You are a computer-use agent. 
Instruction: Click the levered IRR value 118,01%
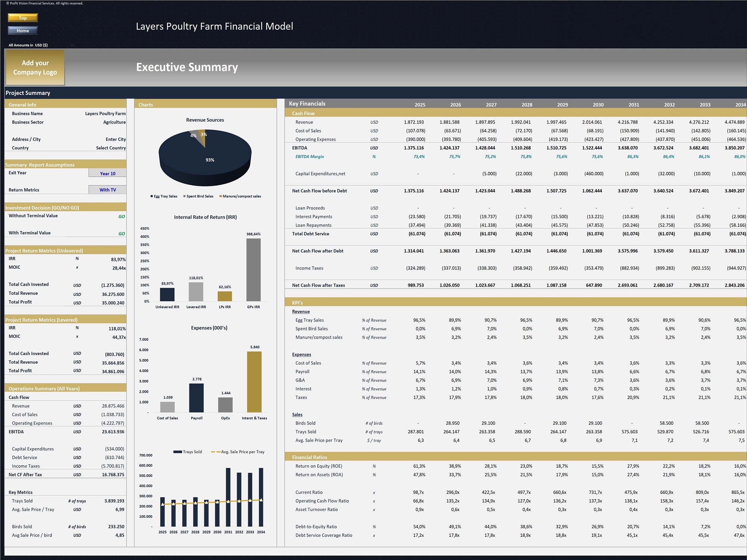pyautogui.click(x=117, y=329)
